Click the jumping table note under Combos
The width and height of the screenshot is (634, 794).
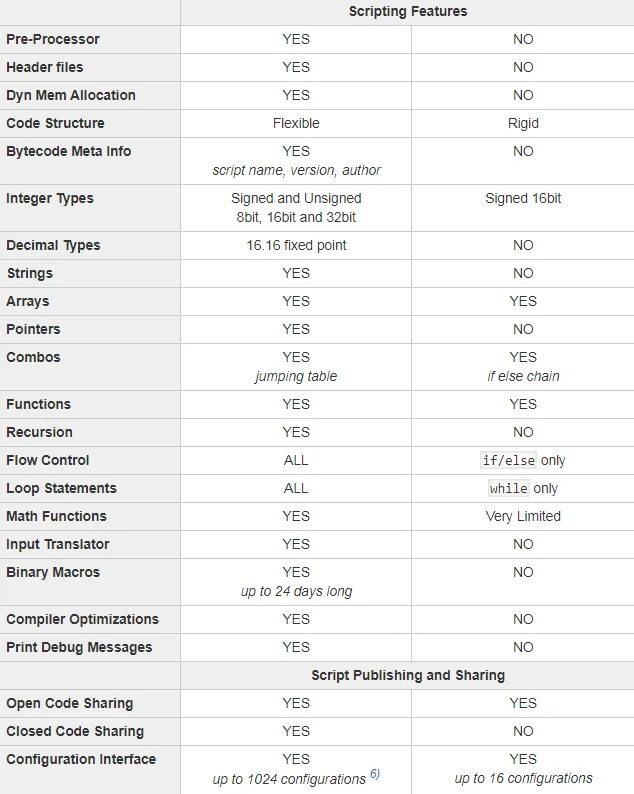tap(296, 376)
